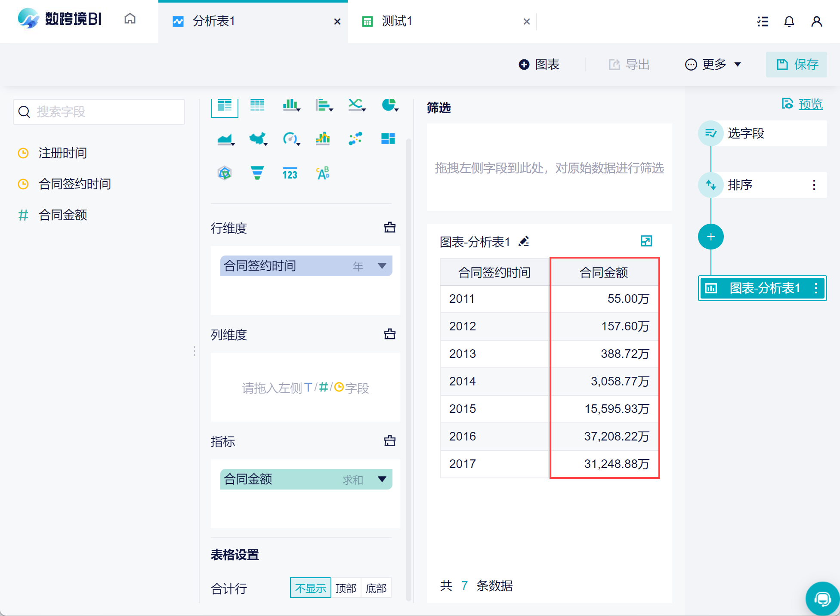This screenshot has width=840, height=616.
Task: Expand chart to fullscreen icon
Action: coord(646,241)
